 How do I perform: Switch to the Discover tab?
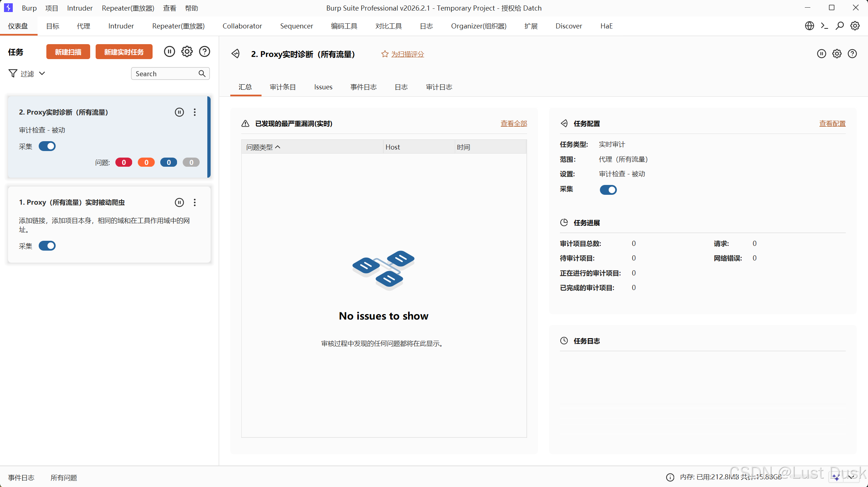pos(569,26)
